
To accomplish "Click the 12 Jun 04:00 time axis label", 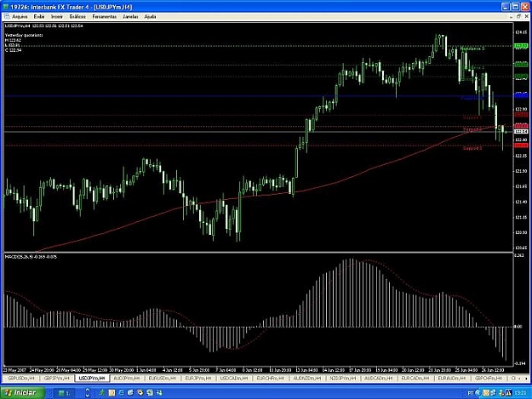I will pyautogui.click(x=306, y=370).
